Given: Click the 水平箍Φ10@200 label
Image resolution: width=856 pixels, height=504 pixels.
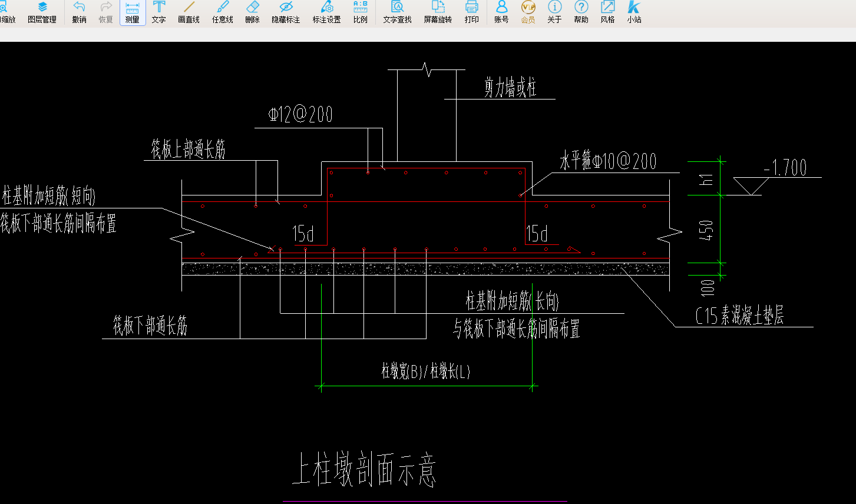Looking at the screenshot, I should point(608,161).
